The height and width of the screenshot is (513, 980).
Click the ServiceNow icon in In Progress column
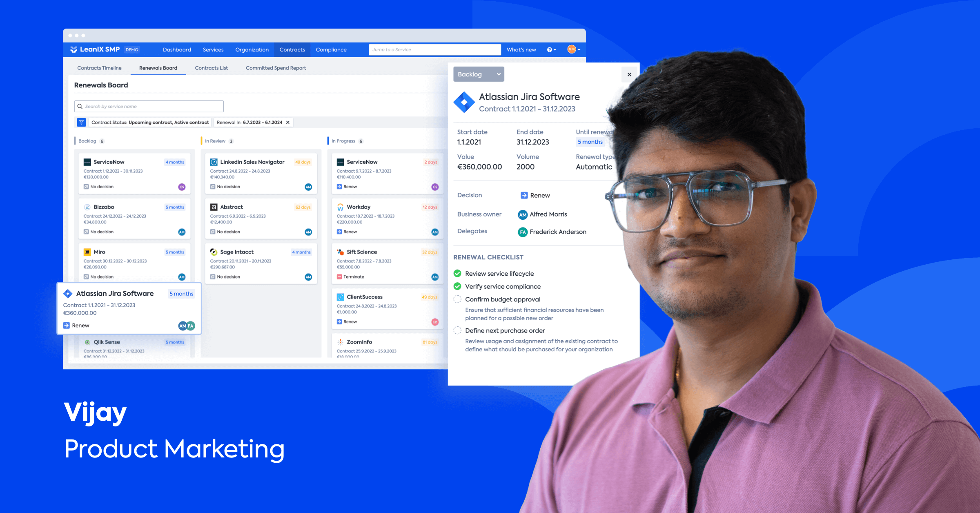click(x=340, y=162)
